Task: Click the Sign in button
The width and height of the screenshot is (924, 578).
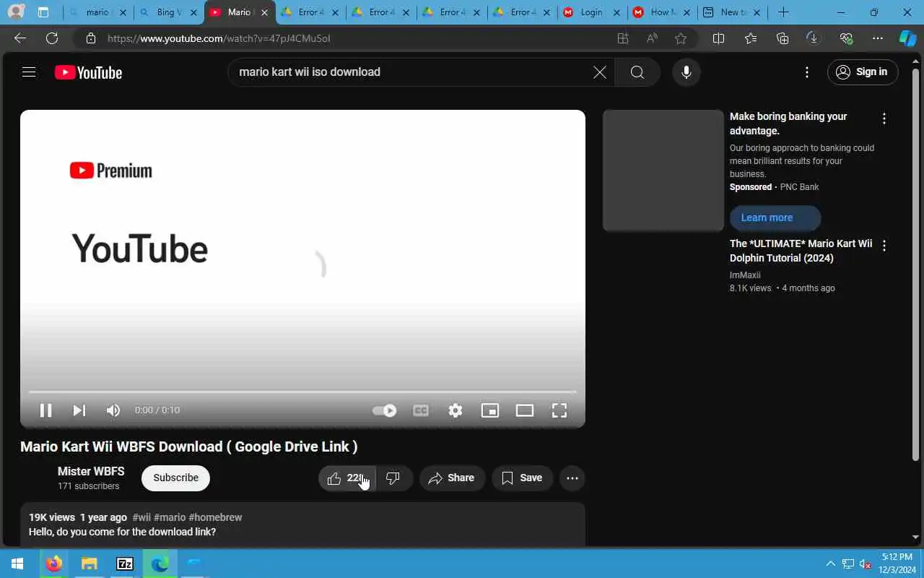Action: pyautogui.click(x=863, y=72)
